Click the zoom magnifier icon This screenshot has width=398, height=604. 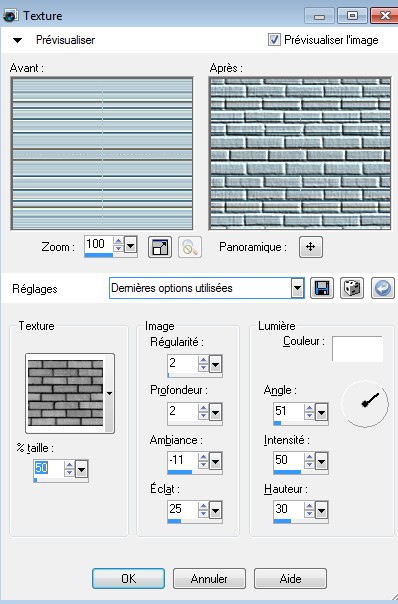pyautogui.click(x=190, y=247)
